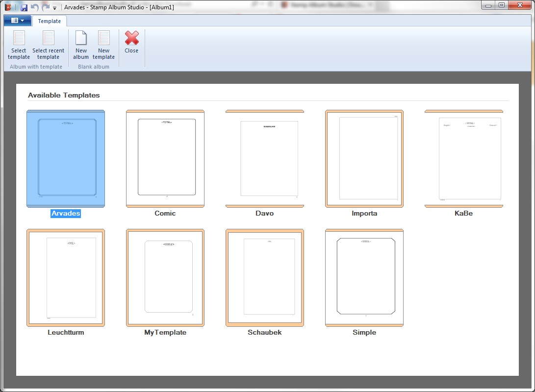
Task: Click the Select template ribbon icon
Action: [x=19, y=38]
